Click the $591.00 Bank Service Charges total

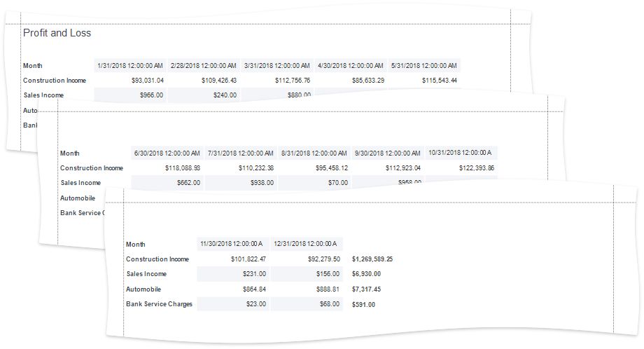coord(363,305)
